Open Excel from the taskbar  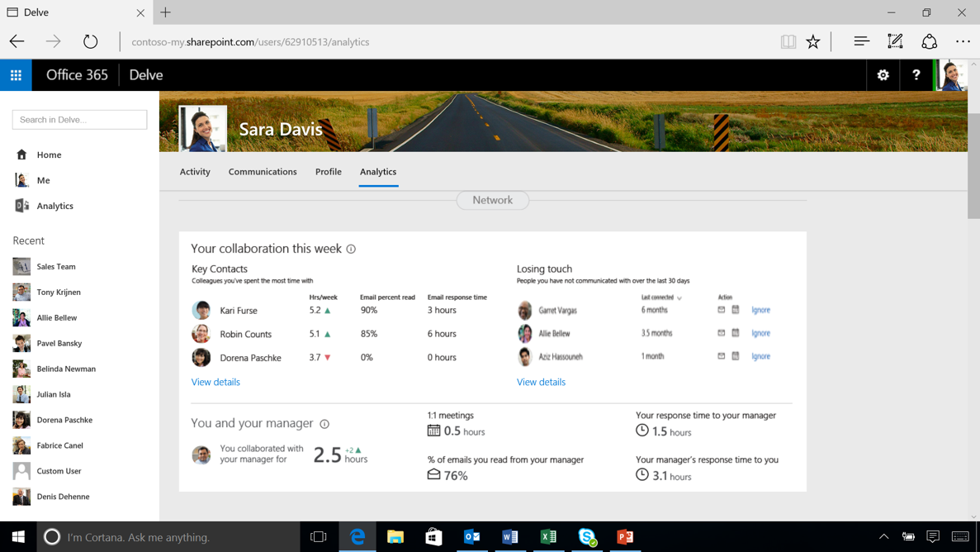(548, 537)
